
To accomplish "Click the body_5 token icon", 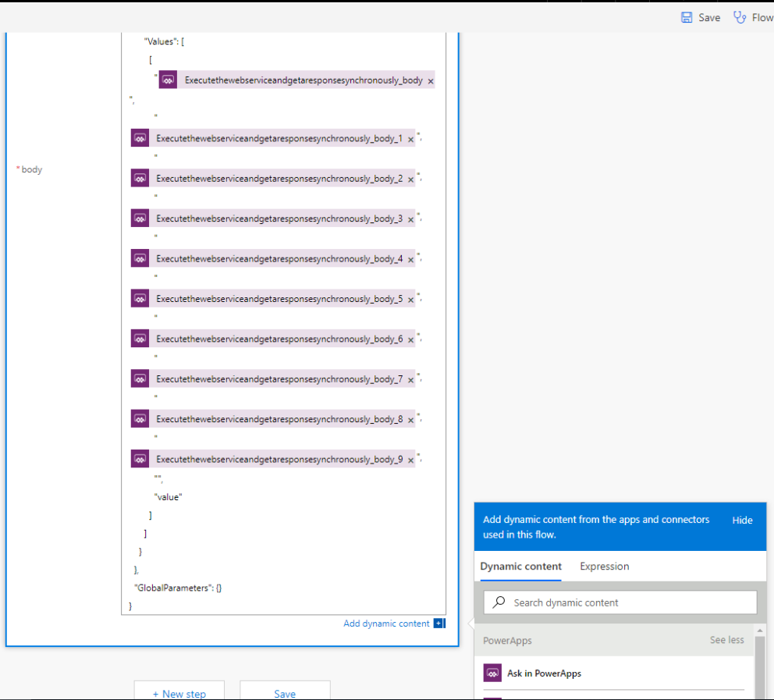I will pyautogui.click(x=140, y=297).
